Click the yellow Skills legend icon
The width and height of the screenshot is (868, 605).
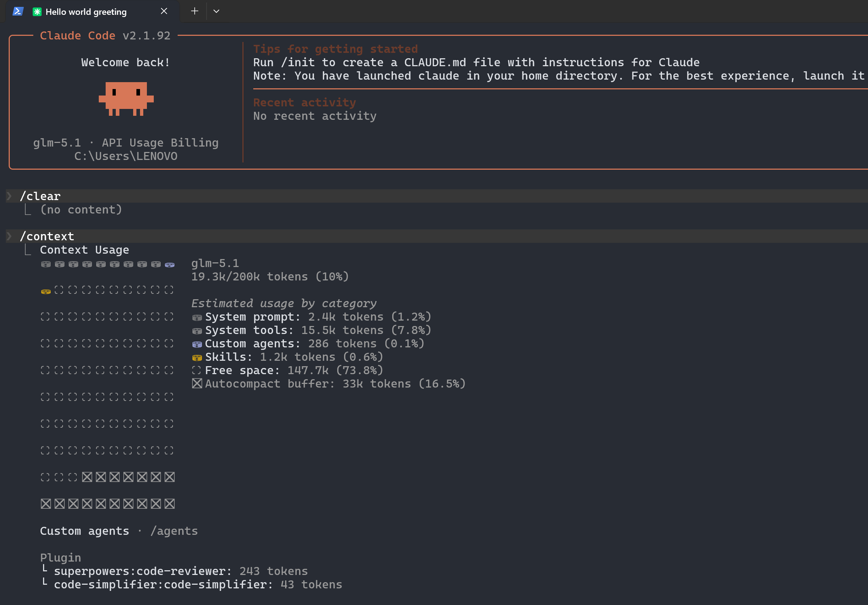click(x=197, y=358)
